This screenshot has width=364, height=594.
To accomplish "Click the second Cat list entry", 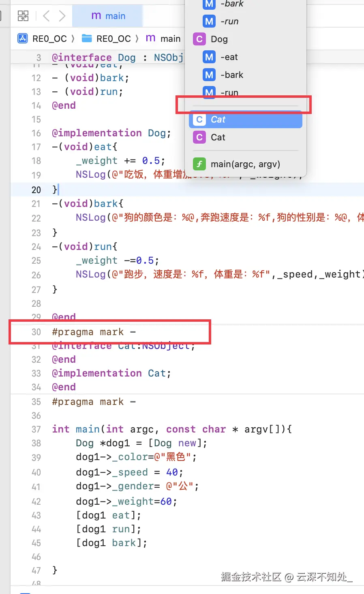I will pyautogui.click(x=218, y=137).
